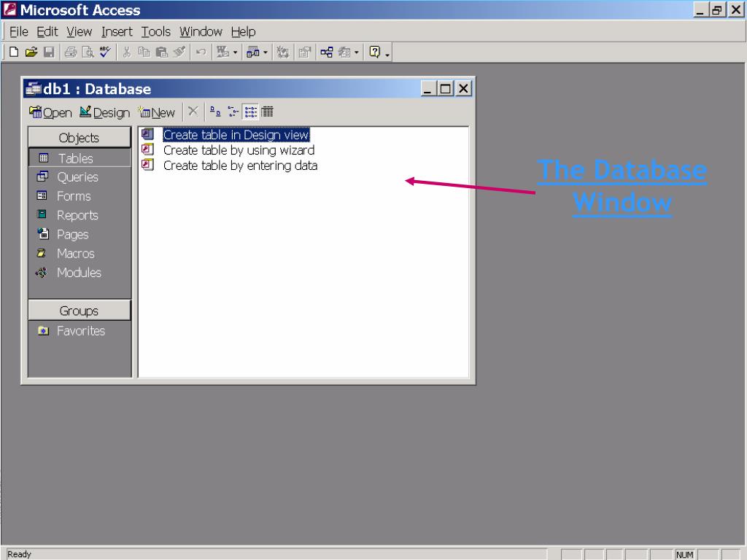Maximize the db1 Database window

[446, 88]
